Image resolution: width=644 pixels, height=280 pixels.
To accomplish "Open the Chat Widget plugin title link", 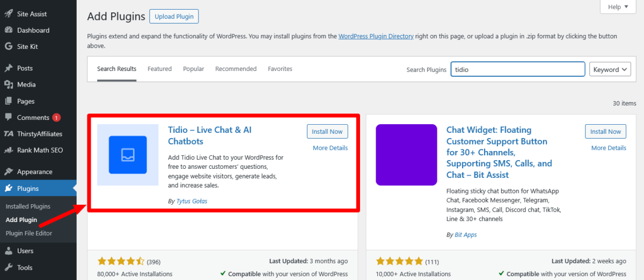I will pyautogui.click(x=499, y=152).
